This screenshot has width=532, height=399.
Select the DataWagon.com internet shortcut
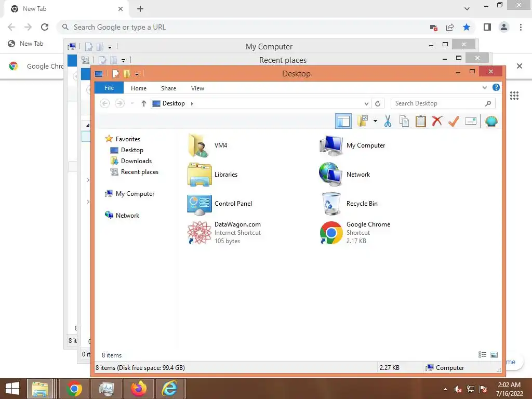pos(199,233)
